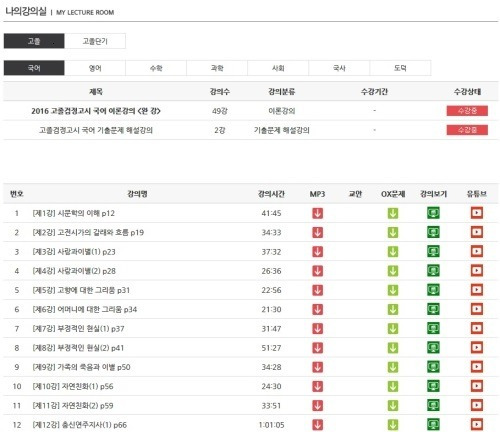Open YouTube for lecture 9 p50
The image size is (500, 432).
[477, 367]
